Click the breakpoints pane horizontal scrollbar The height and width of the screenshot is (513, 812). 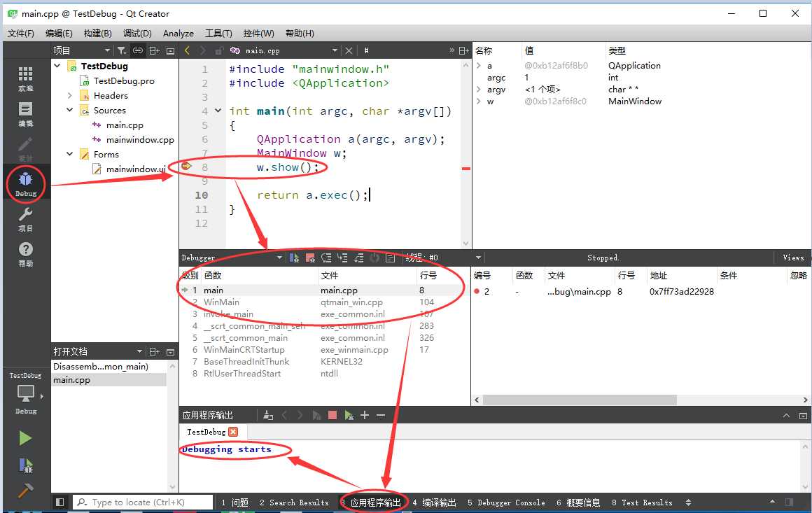pyautogui.click(x=580, y=400)
